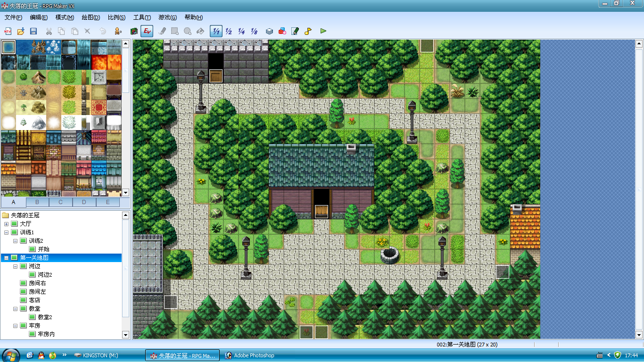Set map scale to 1/1
644x362 pixels.
tap(216, 31)
